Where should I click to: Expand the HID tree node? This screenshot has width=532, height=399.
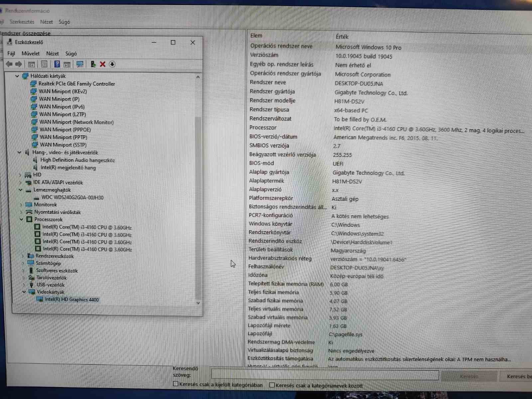20,175
